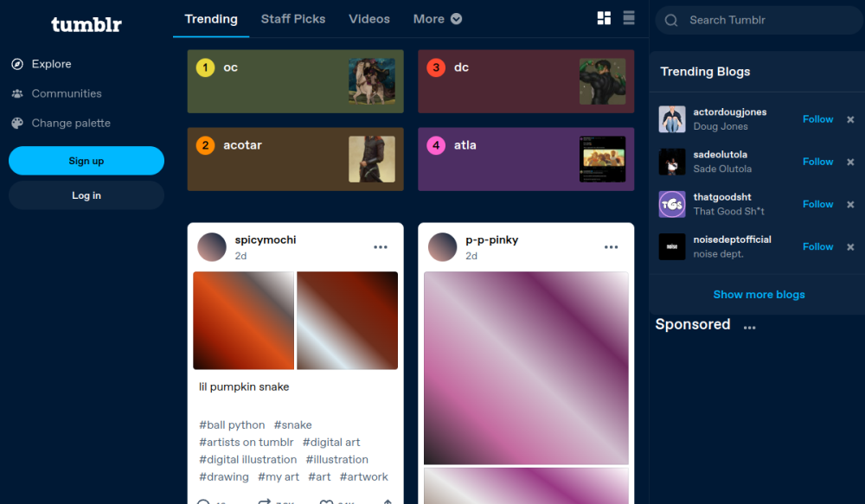Click the tumblr logo
865x504 pixels.
[86, 24]
